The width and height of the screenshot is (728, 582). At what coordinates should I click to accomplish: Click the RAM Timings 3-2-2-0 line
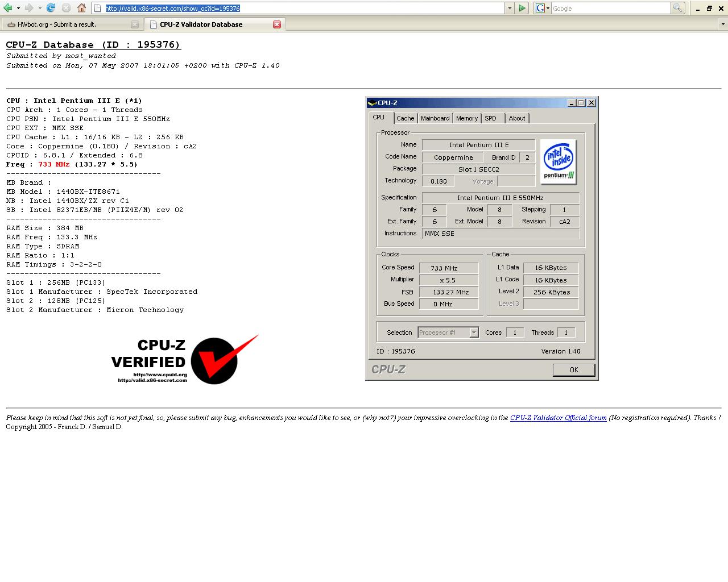coord(54,264)
